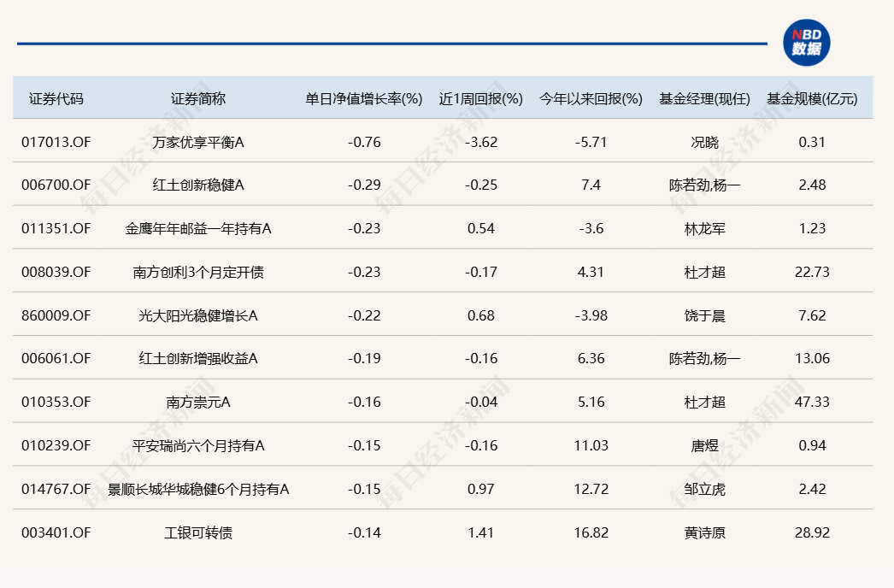Click the 4.31 year-to-date return value
Image resolution: width=894 pixels, height=588 pixels.
[591, 272]
